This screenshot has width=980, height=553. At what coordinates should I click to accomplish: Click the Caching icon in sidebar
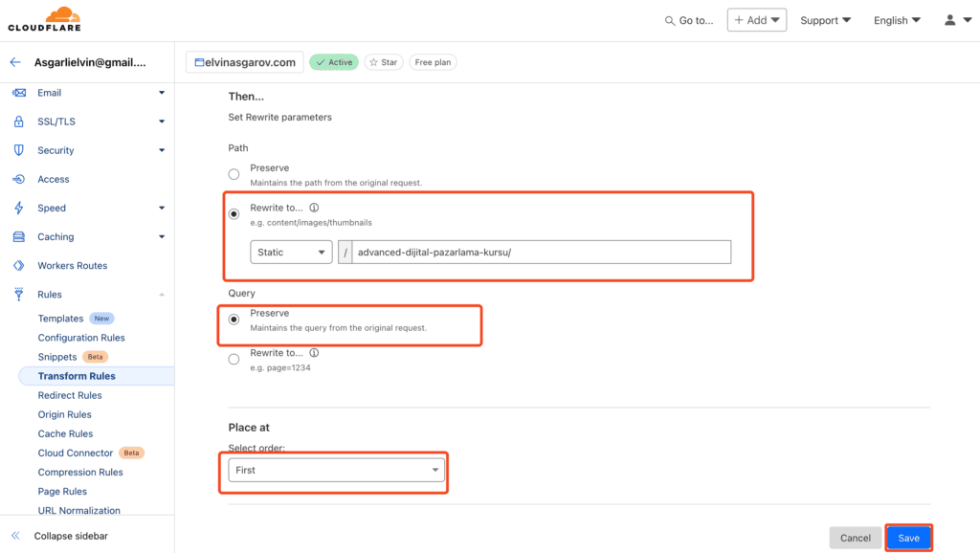19,236
